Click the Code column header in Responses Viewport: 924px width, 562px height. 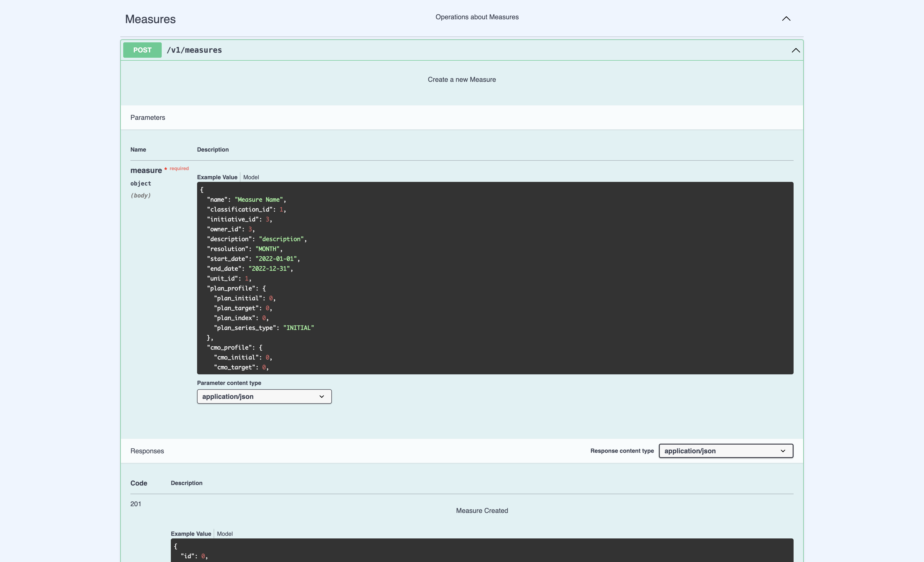click(x=139, y=483)
